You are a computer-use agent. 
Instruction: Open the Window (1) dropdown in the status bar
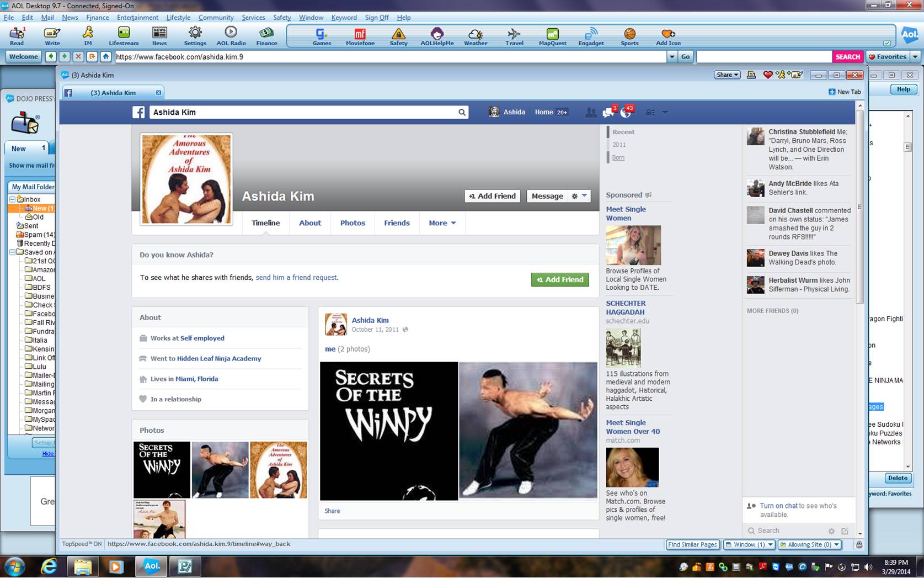pos(749,544)
